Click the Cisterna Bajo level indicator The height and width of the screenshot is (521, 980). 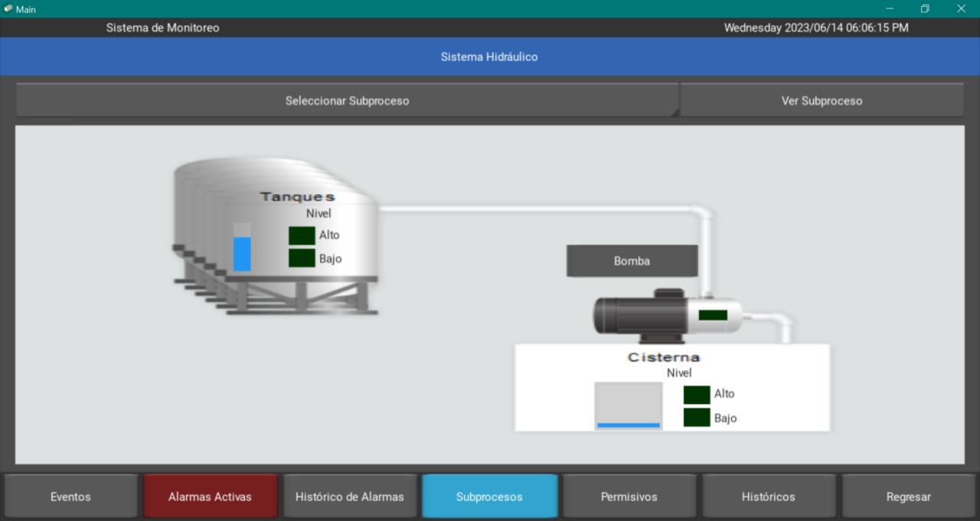697,418
